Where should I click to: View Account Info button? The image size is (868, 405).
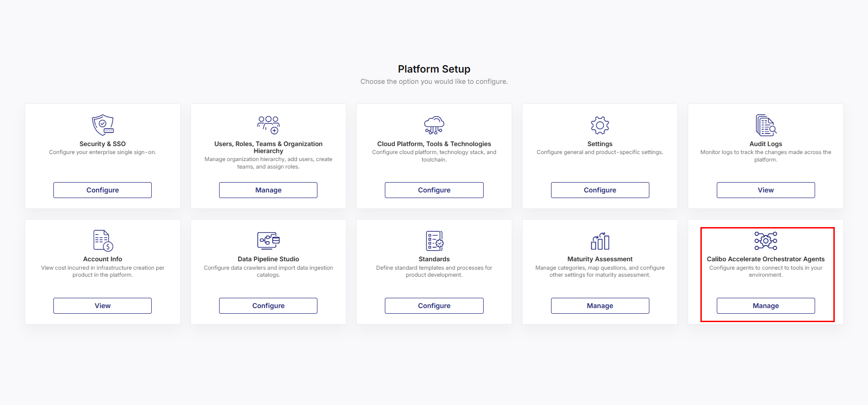click(103, 306)
